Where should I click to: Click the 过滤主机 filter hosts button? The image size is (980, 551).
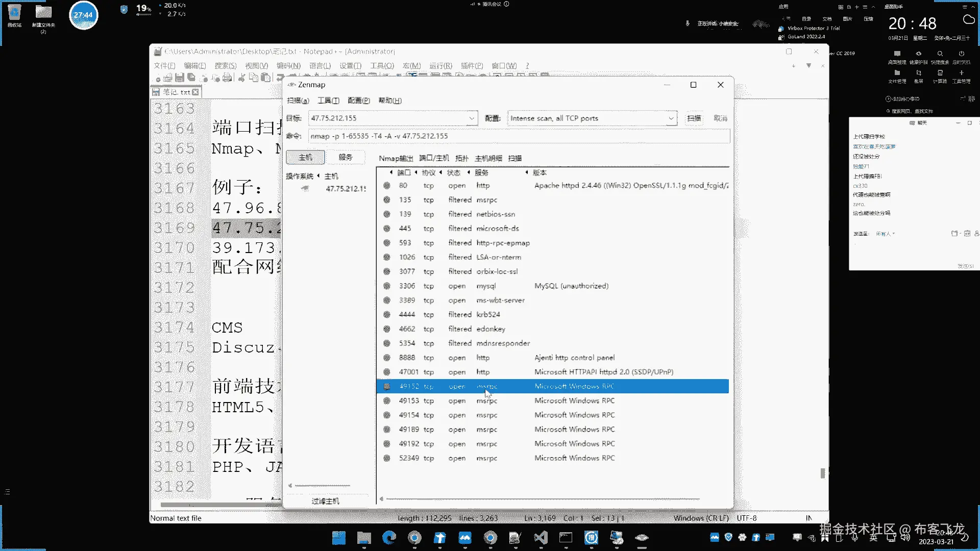[325, 501]
